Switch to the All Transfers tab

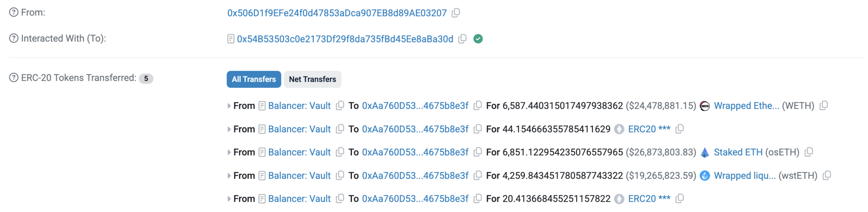pyautogui.click(x=254, y=79)
